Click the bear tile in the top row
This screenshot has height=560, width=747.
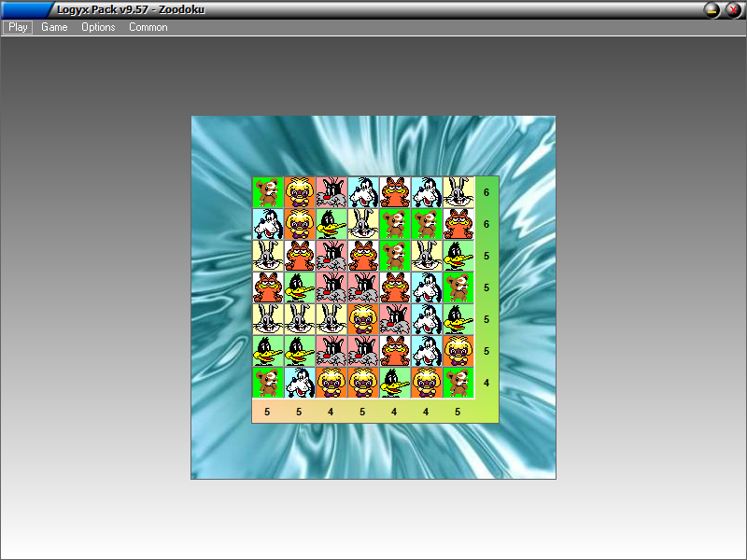pyautogui.click(x=268, y=192)
